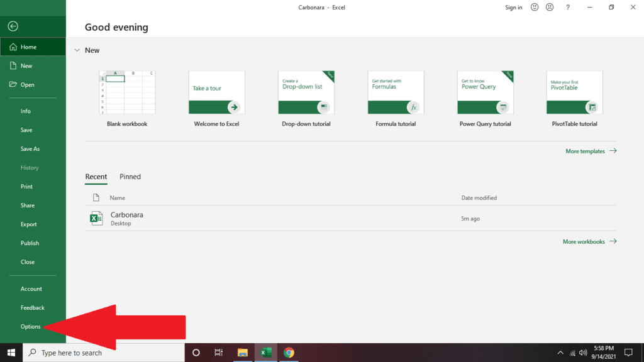This screenshot has width=644, height=362.
Task: Click the smiley face feedback icon
Action: click(x=535, y=8)
